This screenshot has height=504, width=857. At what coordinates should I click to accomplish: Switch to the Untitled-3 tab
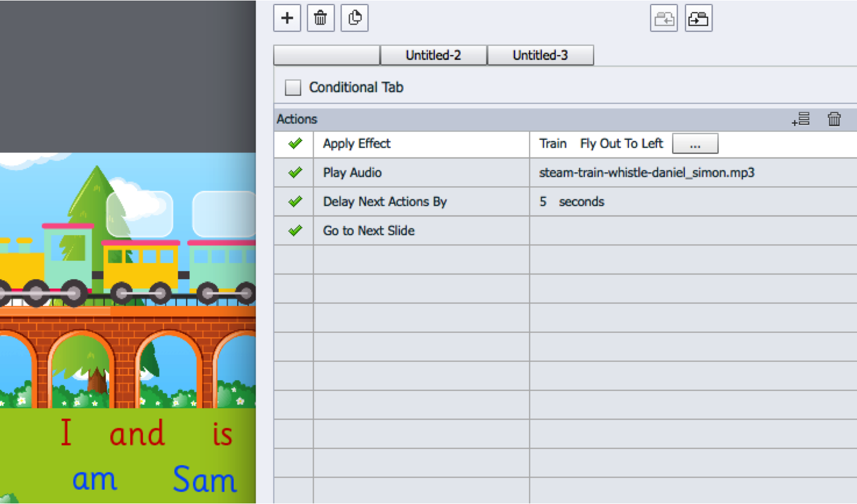pos(540,55)
